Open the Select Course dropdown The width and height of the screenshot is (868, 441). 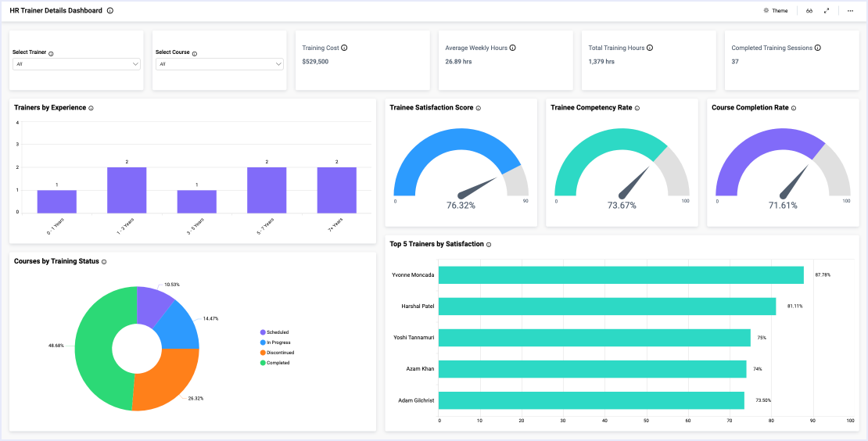[x=220, y=64]
